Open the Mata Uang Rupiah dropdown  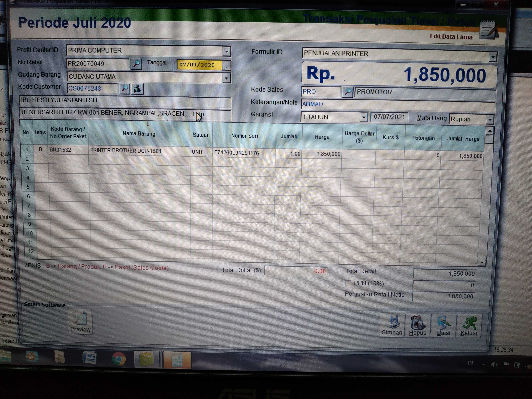[490, 120]
